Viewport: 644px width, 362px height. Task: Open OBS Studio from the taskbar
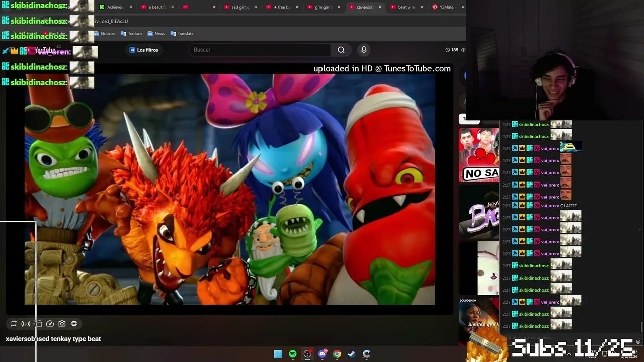coord(307,354)
